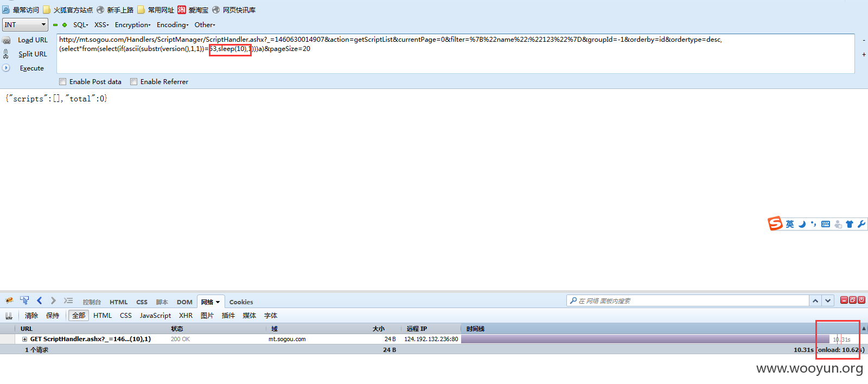868x384 pixels.
Task: Minimize the Firebug panel
Action: (844, 300)
